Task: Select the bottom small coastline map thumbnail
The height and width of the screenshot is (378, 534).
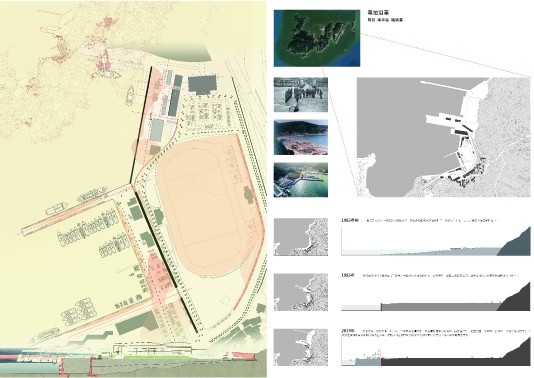Action: pos(301,347)
